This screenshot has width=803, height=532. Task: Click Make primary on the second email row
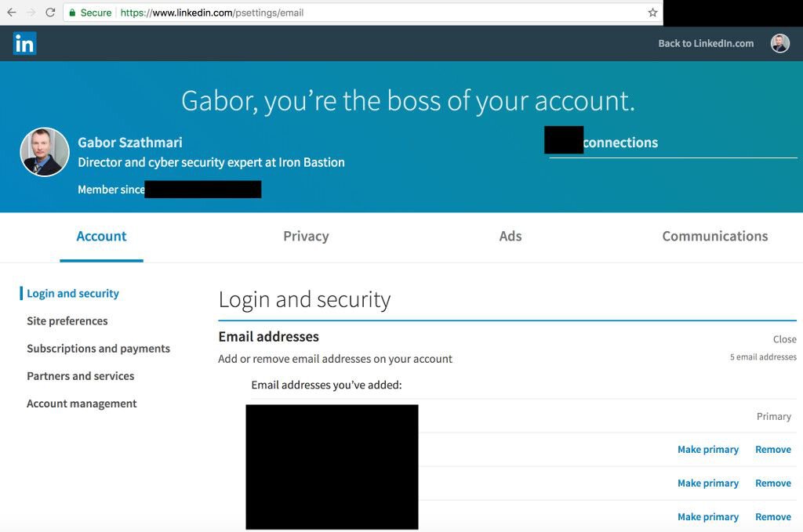click(x=708, y=450)
